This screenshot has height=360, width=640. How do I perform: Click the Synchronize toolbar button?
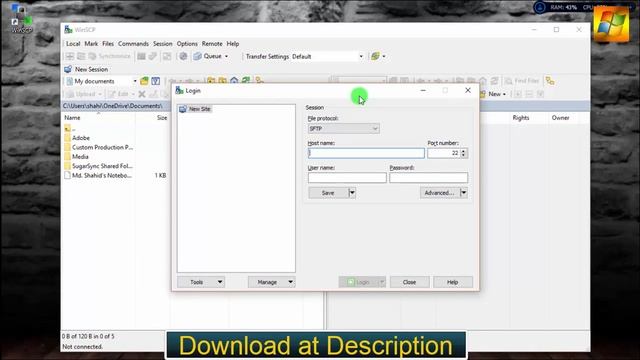(x=110, y=56)
